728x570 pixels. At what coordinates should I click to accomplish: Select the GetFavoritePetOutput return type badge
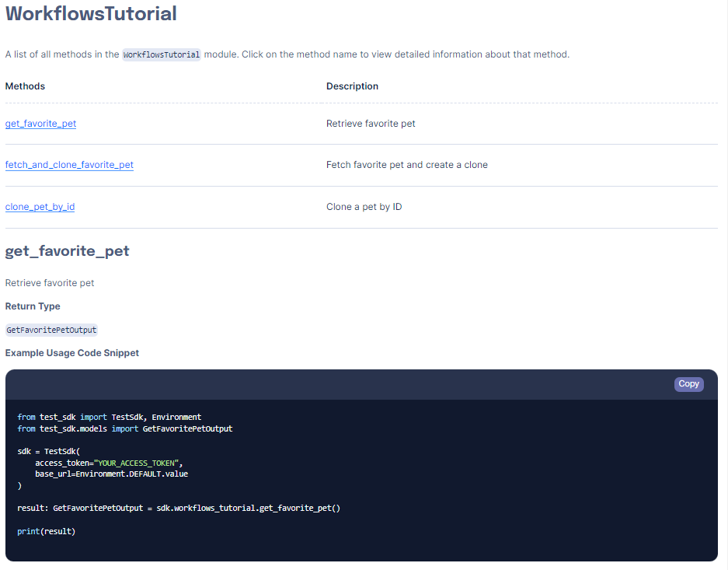51,330
